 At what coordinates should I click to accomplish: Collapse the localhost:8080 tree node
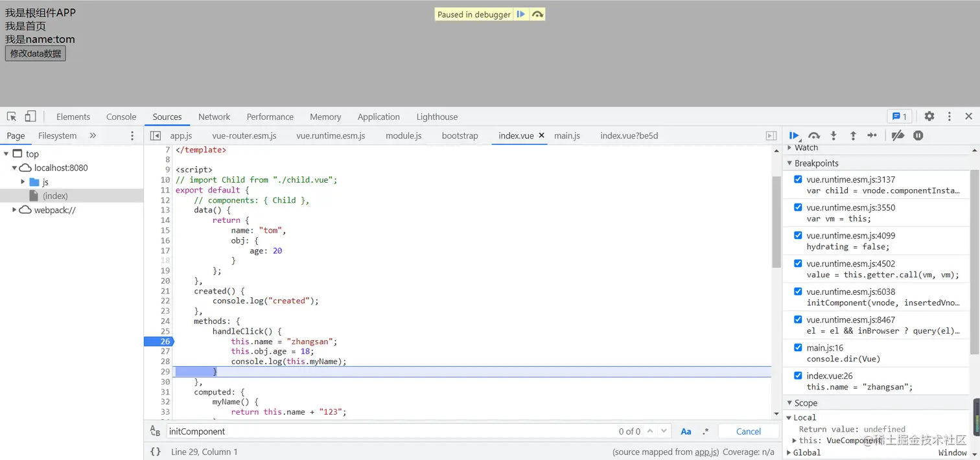[14, 168]
